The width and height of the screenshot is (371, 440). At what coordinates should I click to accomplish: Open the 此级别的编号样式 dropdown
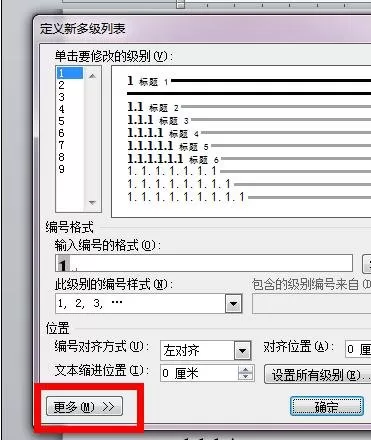pyautogui.click(x=233, y=304)
